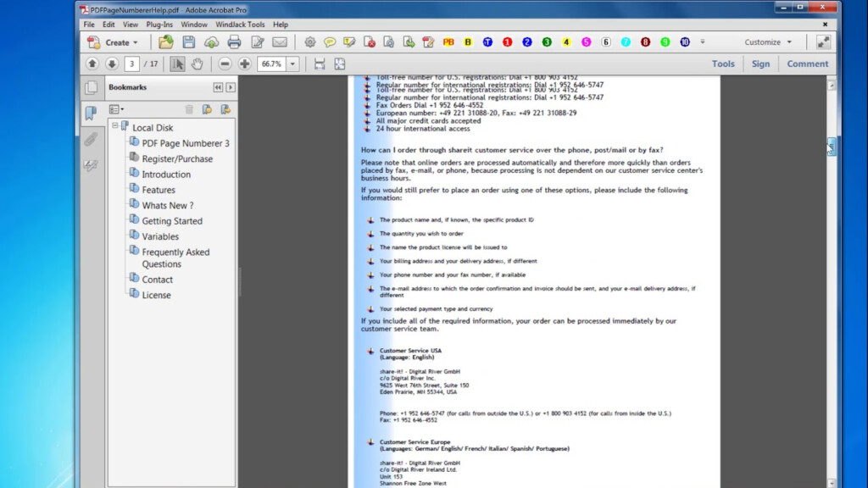Click the cyan circle number 7 icon

pyautogui.click(x=626, y=42)
